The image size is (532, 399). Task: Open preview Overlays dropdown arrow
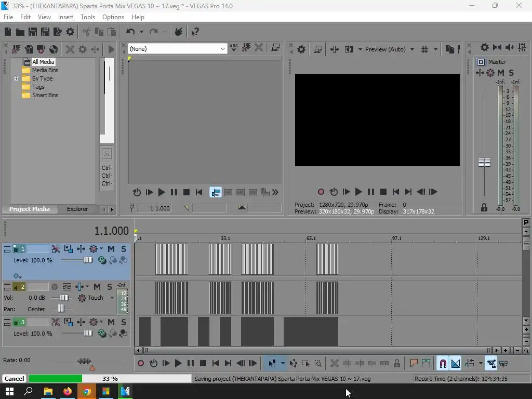pyautogui.click(x=435, y=49)
